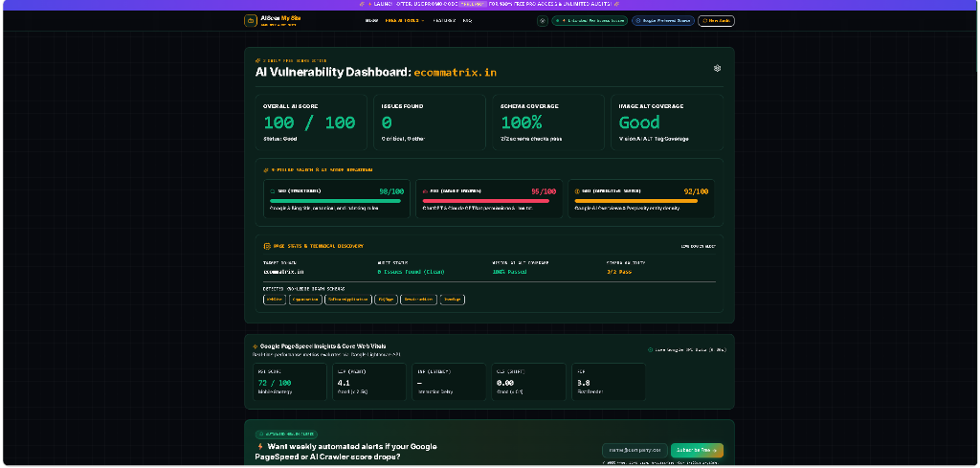Click the promo code badge in top banner

pos(474,4)
